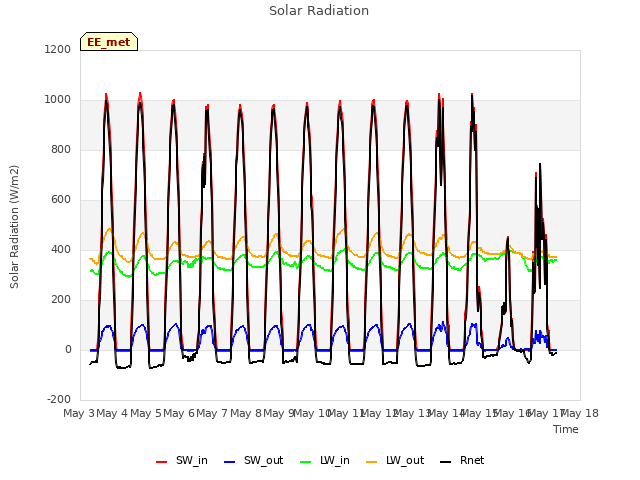This screenshot has height=480, width=640.
Task: Toggle the SW_out legend entry
Action: (x=253, y=461)
